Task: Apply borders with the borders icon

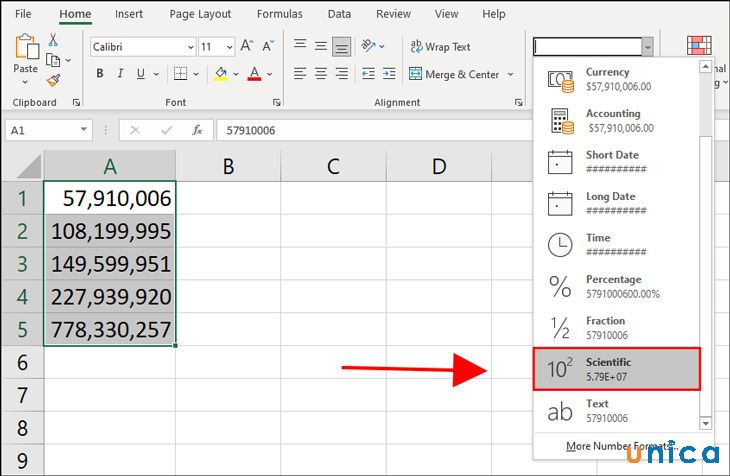Action: [x=180, y=74]
